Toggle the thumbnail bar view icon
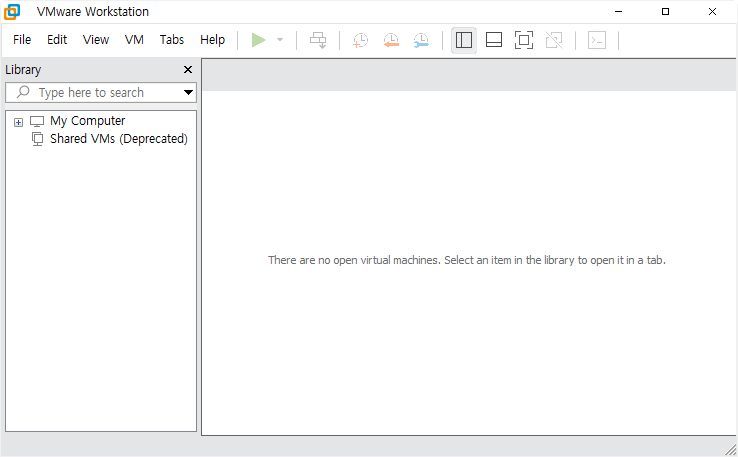This screenshot has height=457, width=738. [x=494, y=40]
